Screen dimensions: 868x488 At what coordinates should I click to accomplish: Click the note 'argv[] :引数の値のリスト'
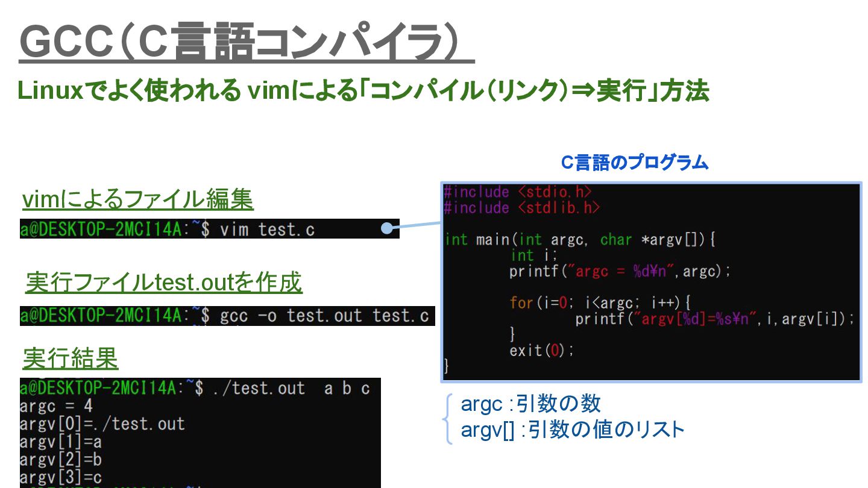coord(573,430)
